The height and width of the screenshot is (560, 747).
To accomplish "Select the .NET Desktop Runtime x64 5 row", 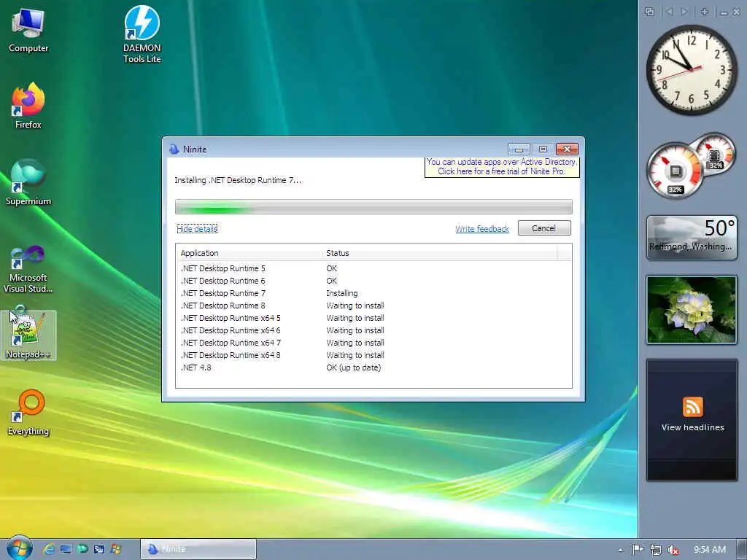I will 373,318.
